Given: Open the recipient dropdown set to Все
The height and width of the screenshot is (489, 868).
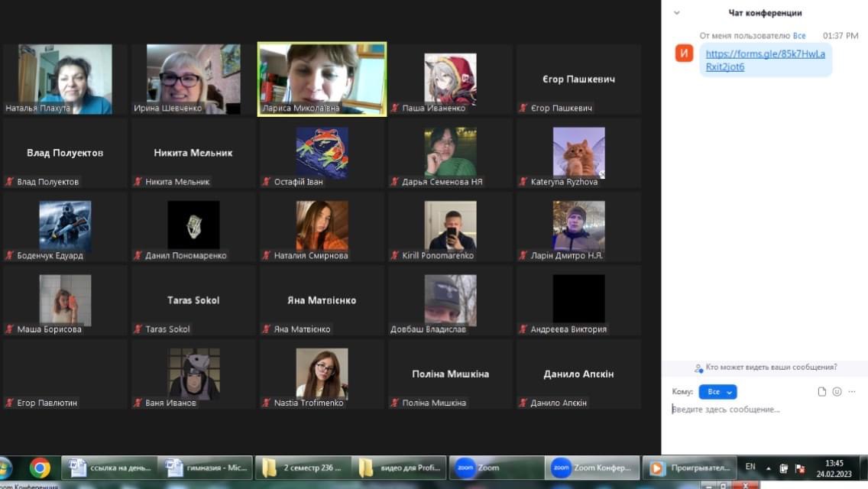Looking at the screenshot, I should [x=717, y=392].
